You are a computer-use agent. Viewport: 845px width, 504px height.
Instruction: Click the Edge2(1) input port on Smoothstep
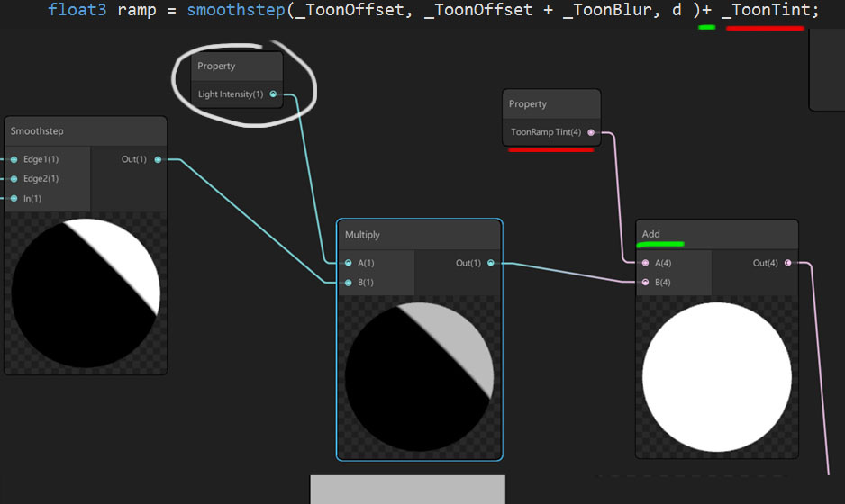(14, 179)
